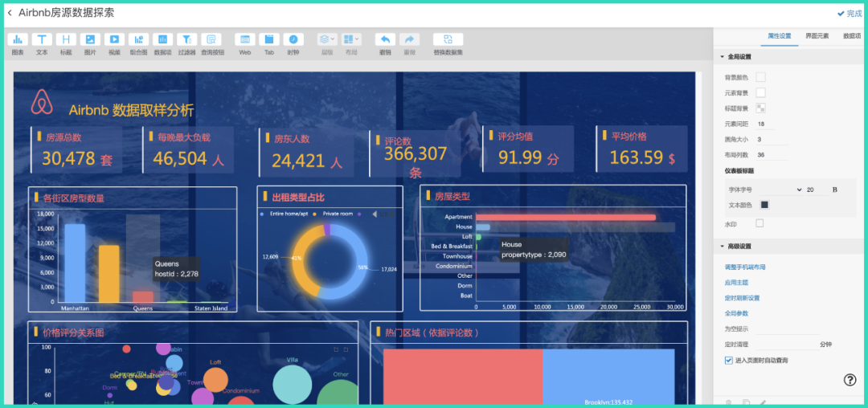
Task: Select the 评分均值 KPI card
Action: pos(528,150)
